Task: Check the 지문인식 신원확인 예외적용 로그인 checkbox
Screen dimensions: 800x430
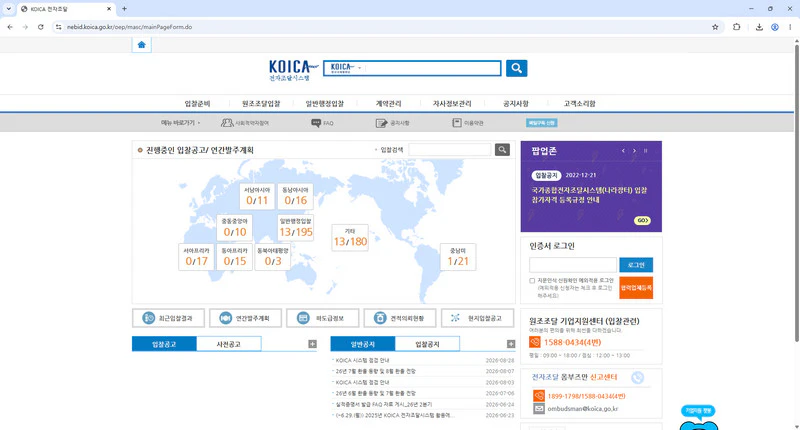Action: pos(532,281)
